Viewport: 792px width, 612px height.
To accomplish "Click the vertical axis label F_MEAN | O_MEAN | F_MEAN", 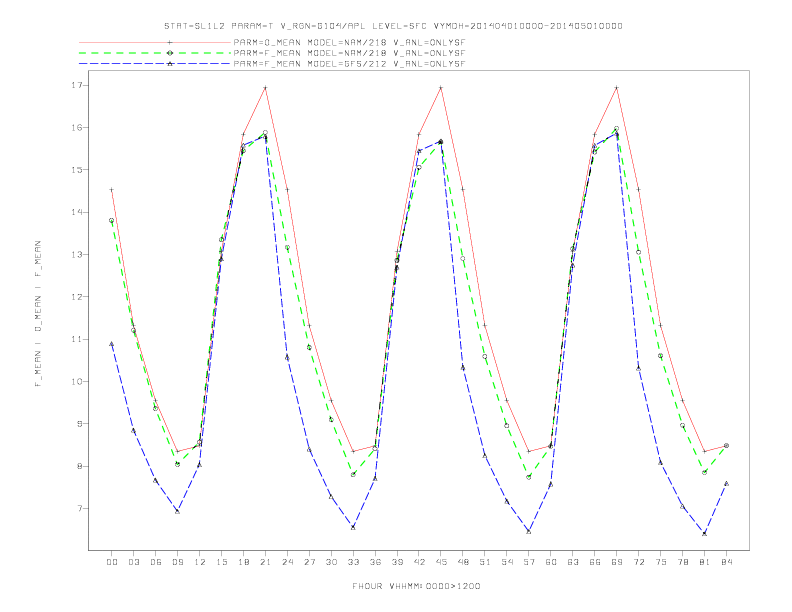I will [x=38, y=314].
